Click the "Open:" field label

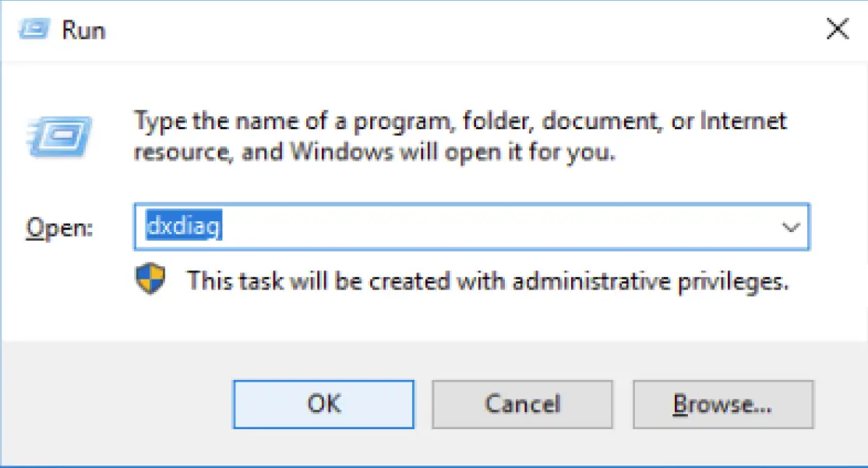coord(59,227)
